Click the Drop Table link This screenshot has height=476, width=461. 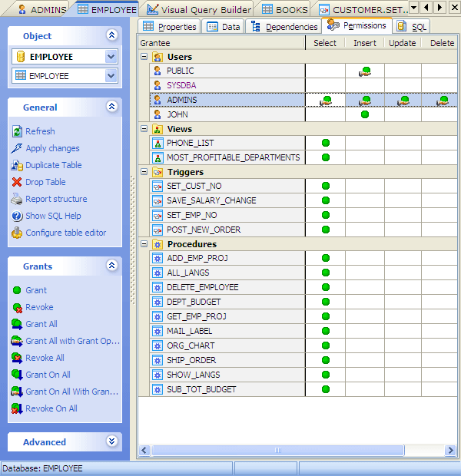45,182
